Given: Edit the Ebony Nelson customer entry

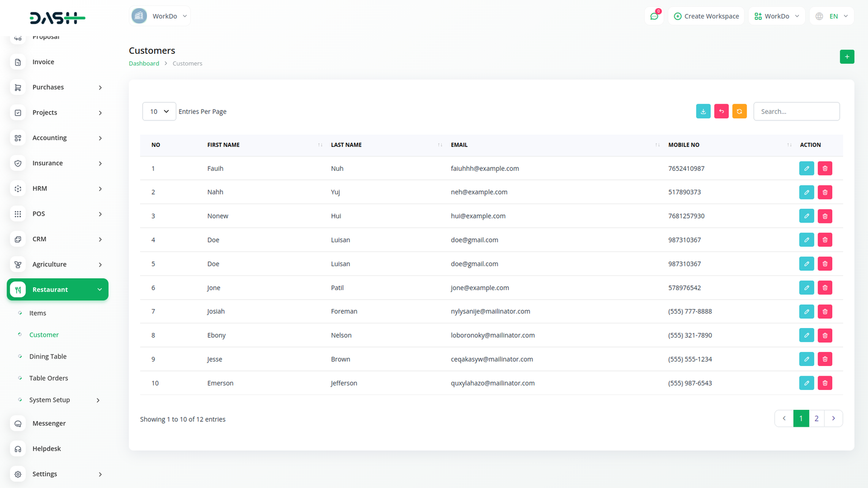Looking at the screenshot, I should [806, 336].
